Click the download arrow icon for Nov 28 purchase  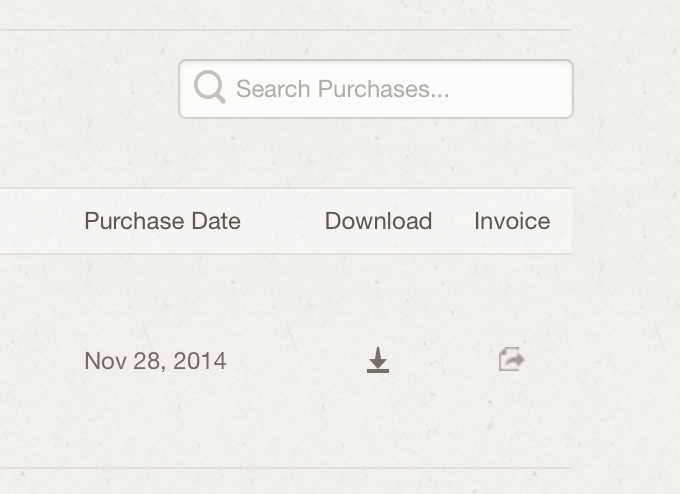click(x=378, y=360)
